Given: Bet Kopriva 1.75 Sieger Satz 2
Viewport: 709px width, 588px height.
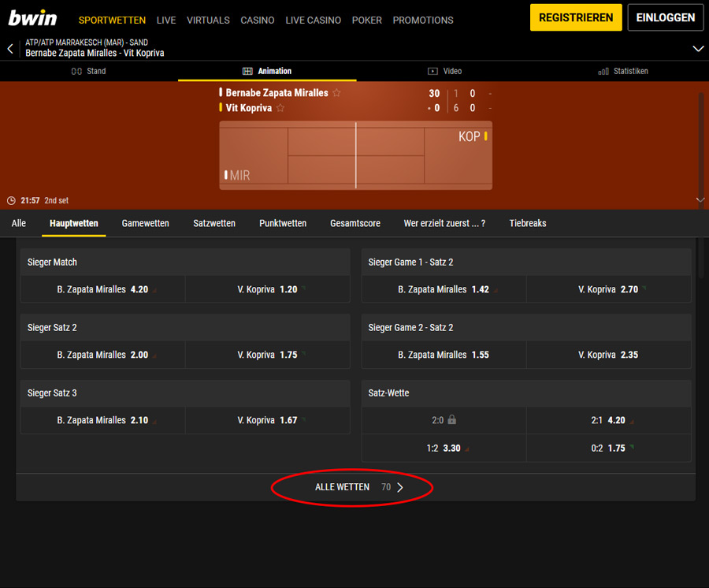Looking at the screenshot, I should point(268,355).
